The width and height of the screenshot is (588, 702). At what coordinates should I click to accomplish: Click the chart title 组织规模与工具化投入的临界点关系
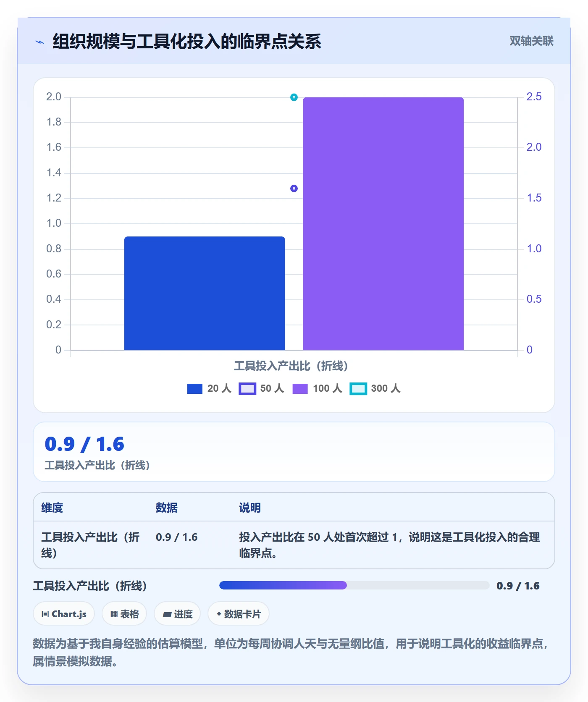click(x=187, y=42)
